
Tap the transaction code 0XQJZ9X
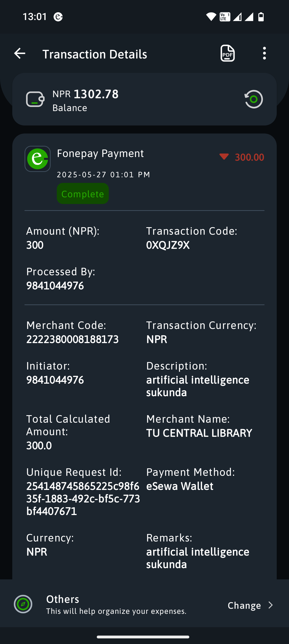pos(168,245)
